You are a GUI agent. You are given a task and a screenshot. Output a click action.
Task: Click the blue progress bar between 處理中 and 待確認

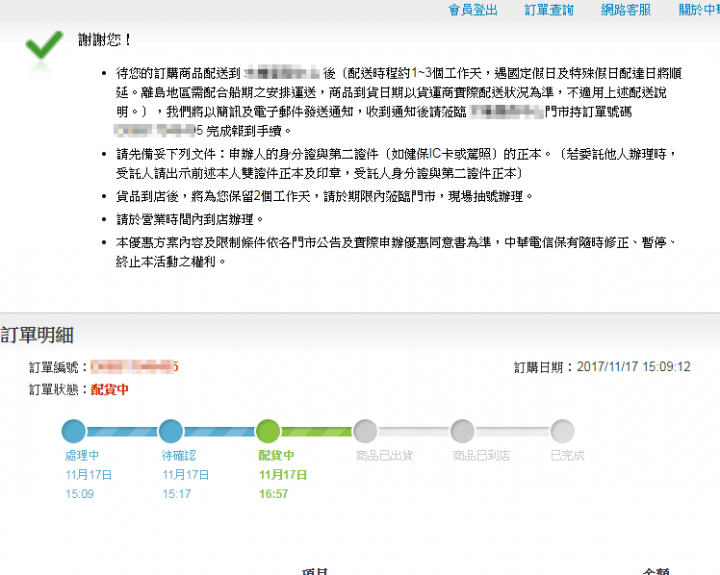(x=122, y=431)
